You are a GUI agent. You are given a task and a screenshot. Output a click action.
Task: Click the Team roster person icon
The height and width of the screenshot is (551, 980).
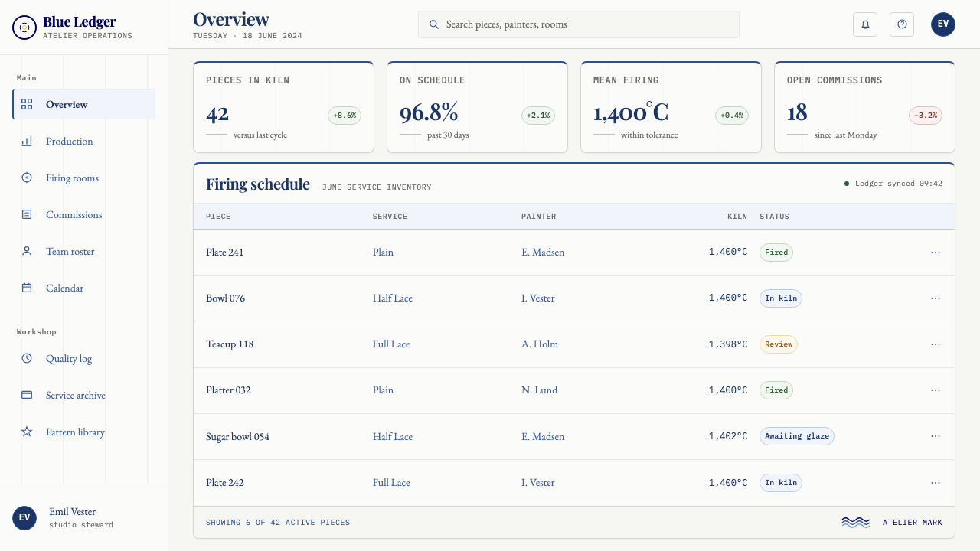pyautogui.click(x=27, y=251)
